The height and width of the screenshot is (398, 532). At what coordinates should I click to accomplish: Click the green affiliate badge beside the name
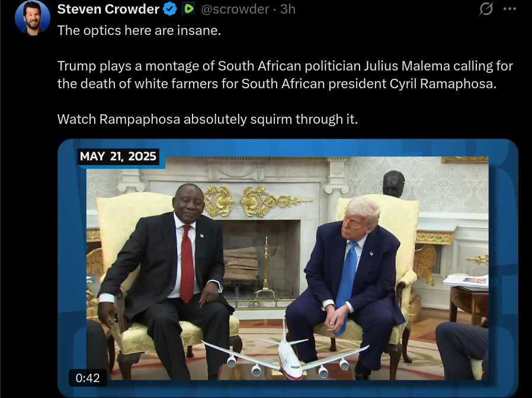point(188,9)
